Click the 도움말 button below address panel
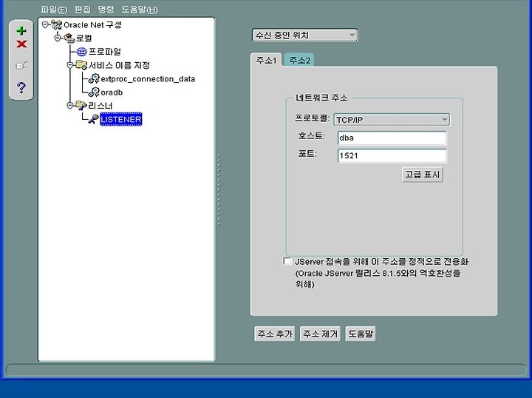Viewport: 532px width, 398px height. (x=361, y=334)
